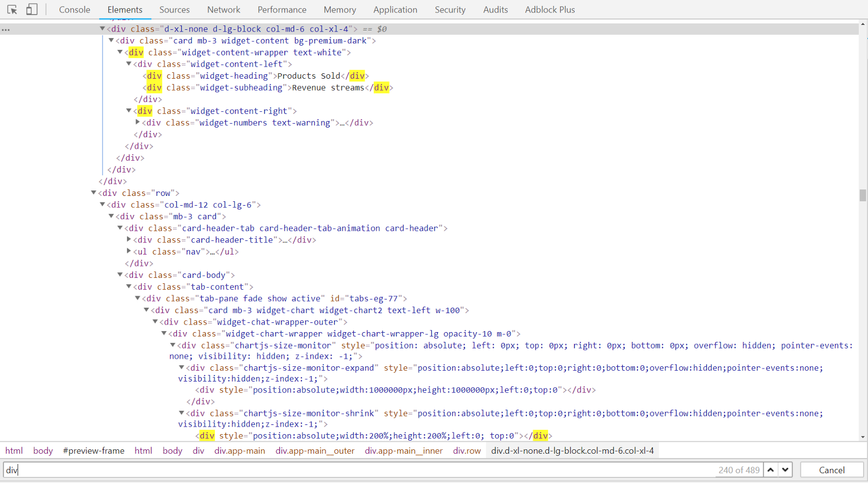868x483 pixels.
Task: Focus the search input containing div
Action: point(358,470)
